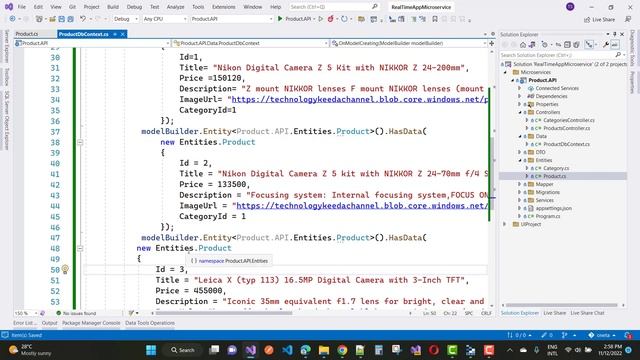Click the Home icon in Solution Explorer toolbar
The height and width of the screenshot is (360, 640).
[x=523, y=44]
